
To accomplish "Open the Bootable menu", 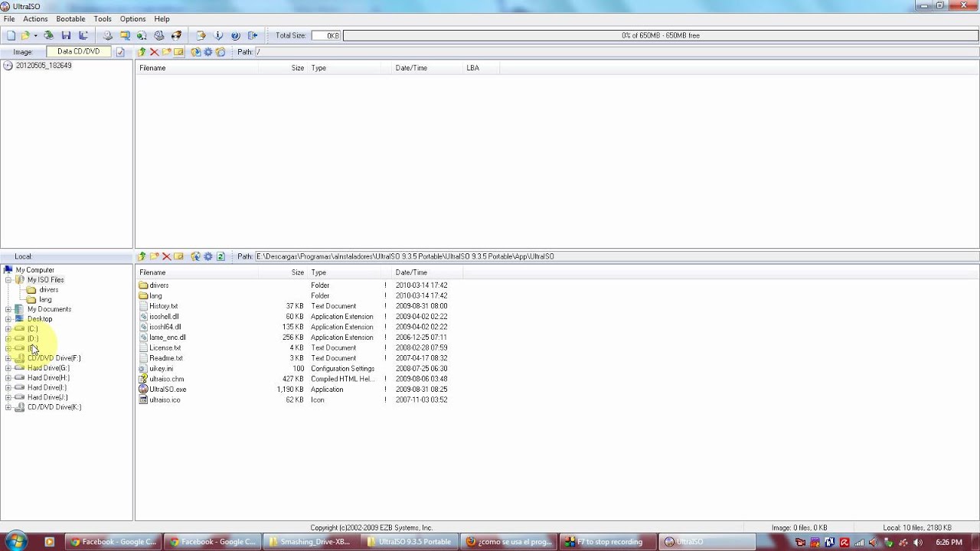I will click(x=70, y=18).
